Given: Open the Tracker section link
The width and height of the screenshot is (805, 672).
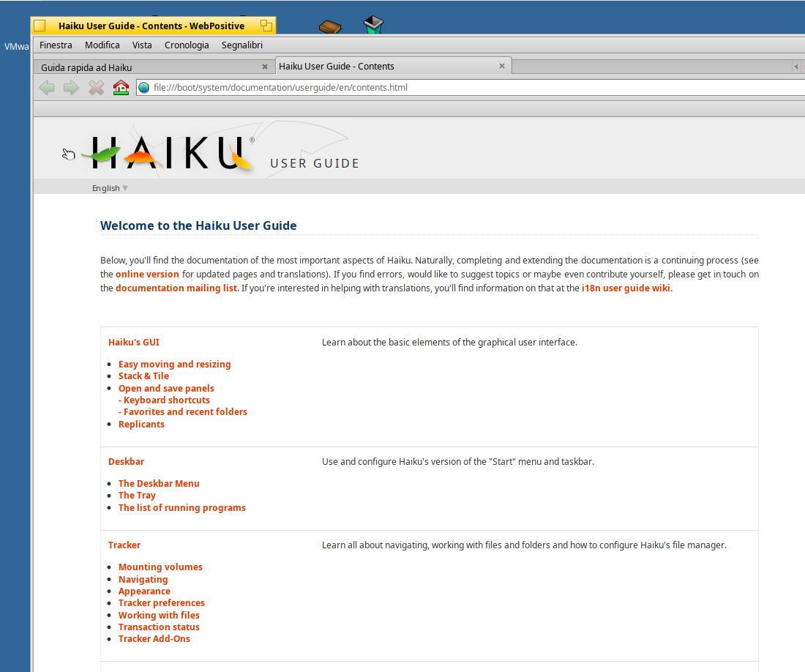Looking at the screenshot, I should (x=124, y=545).
